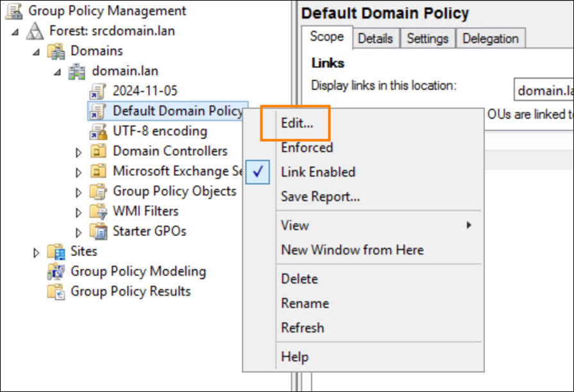The width and height of the screenshot is (574, 392).
Task: Choose Edit... from the context menu
Action: 297,124
